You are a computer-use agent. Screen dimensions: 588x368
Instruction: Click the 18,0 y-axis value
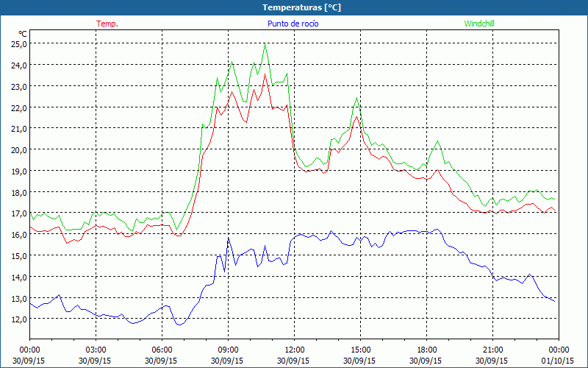point(19,192)
